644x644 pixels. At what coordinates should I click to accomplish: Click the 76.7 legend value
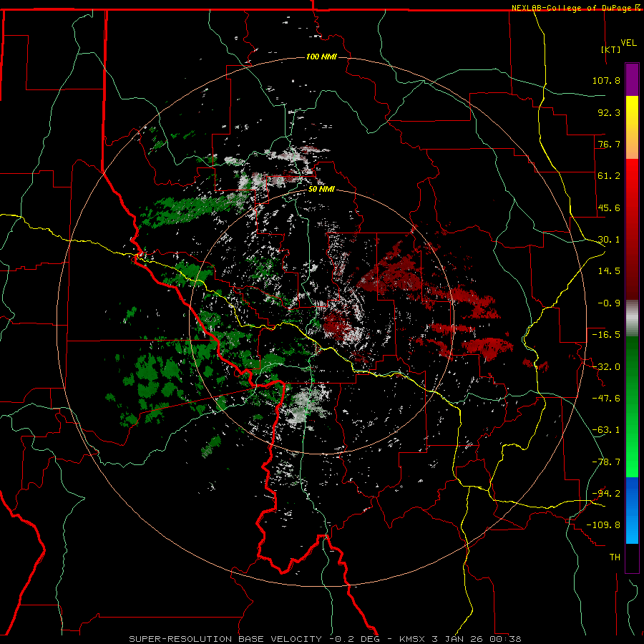coord(609,144)
